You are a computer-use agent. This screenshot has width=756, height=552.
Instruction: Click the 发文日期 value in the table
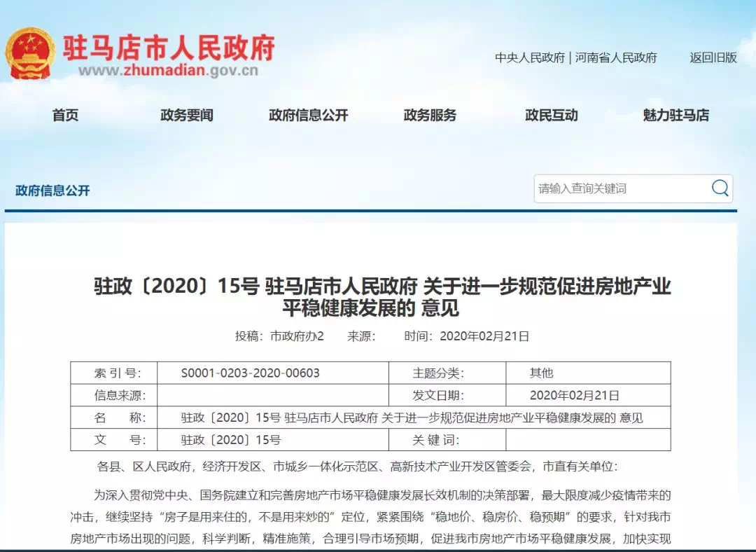[x=574, y=395]
